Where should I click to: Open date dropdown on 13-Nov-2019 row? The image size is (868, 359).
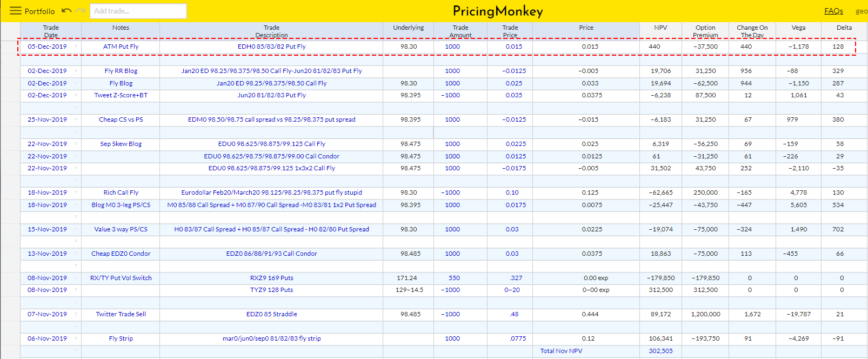pyautogui.click(x=76, y=254)
